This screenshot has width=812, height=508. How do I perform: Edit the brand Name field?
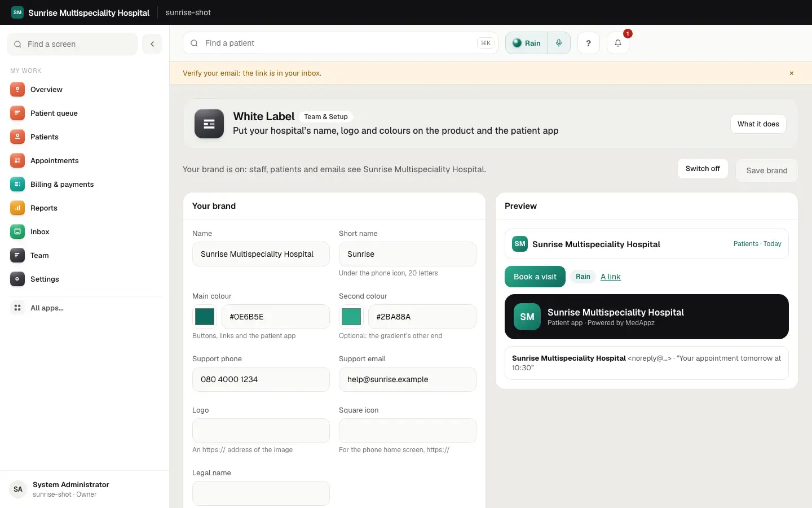(261, 254)
